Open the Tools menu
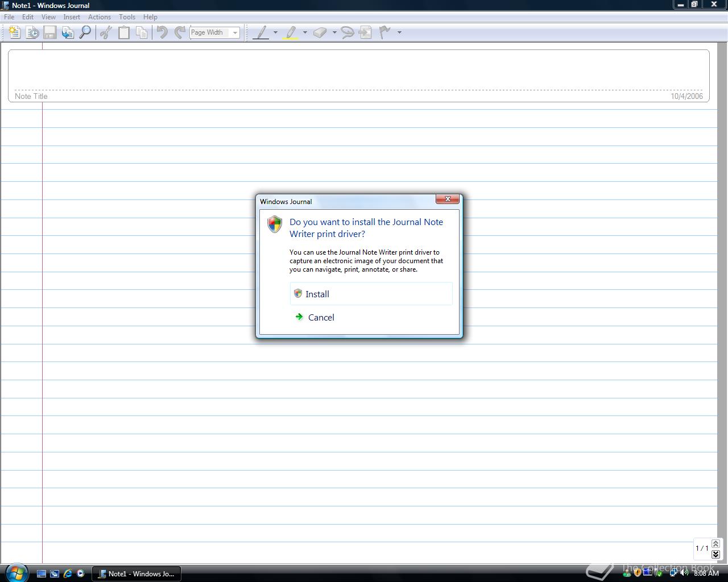The height and width of the screenshot is (582, 728). click(x=127, y=17)
